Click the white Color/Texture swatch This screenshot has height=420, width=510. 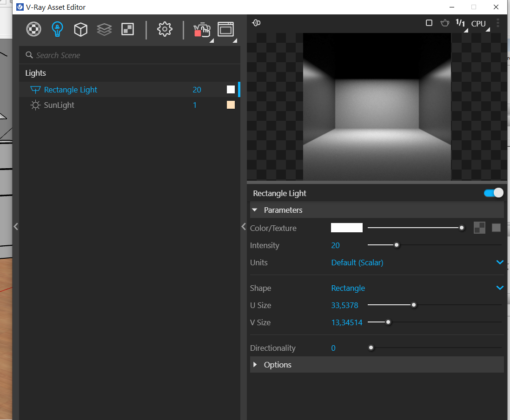[346, 228]
